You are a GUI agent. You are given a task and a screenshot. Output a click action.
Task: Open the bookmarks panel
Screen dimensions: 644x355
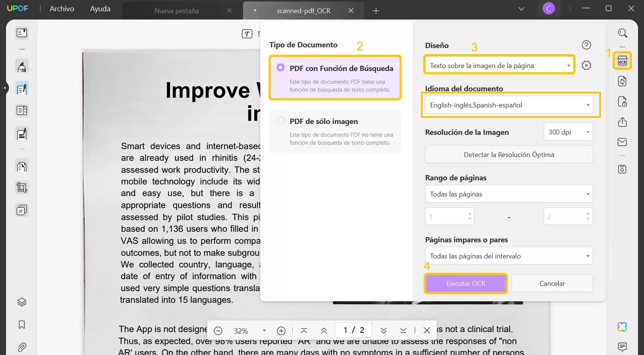pos(22,325)
